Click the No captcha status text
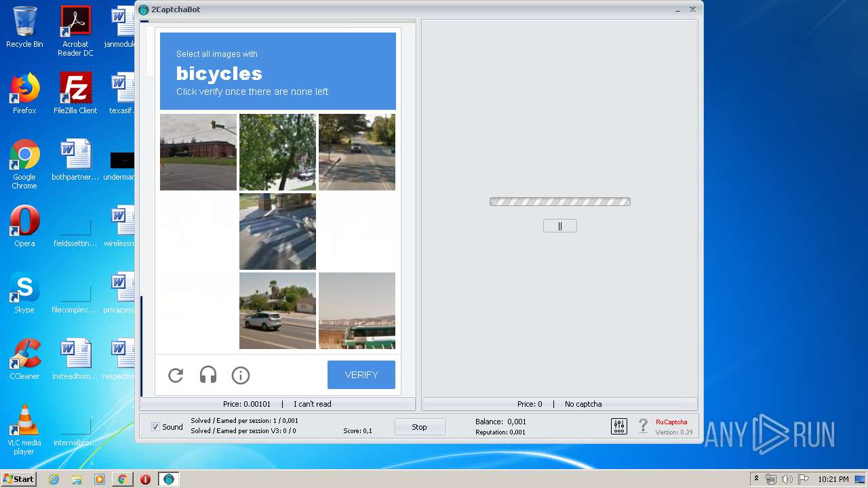This screenshot has height=488, width=868. pos(583,404)
